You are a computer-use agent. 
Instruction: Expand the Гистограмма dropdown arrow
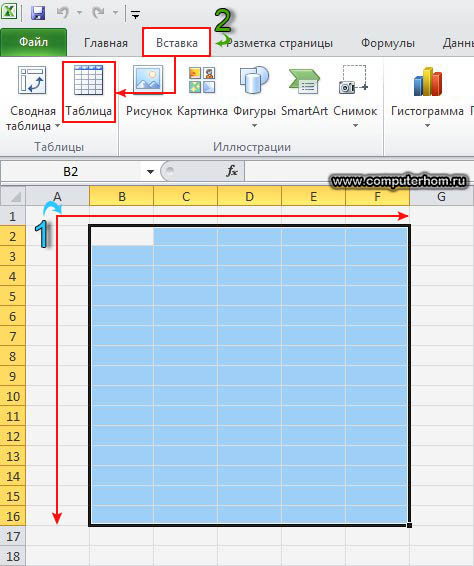427,126
